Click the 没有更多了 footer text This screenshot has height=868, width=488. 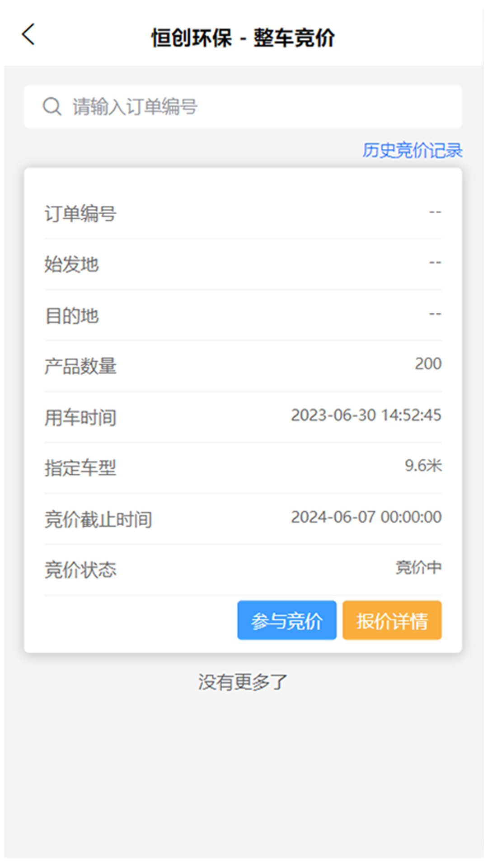[243, 682]
